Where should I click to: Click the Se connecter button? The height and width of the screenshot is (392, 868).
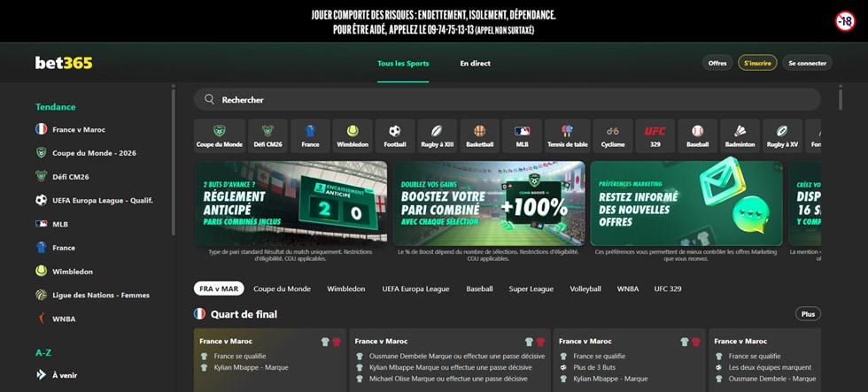pos(807,63)
